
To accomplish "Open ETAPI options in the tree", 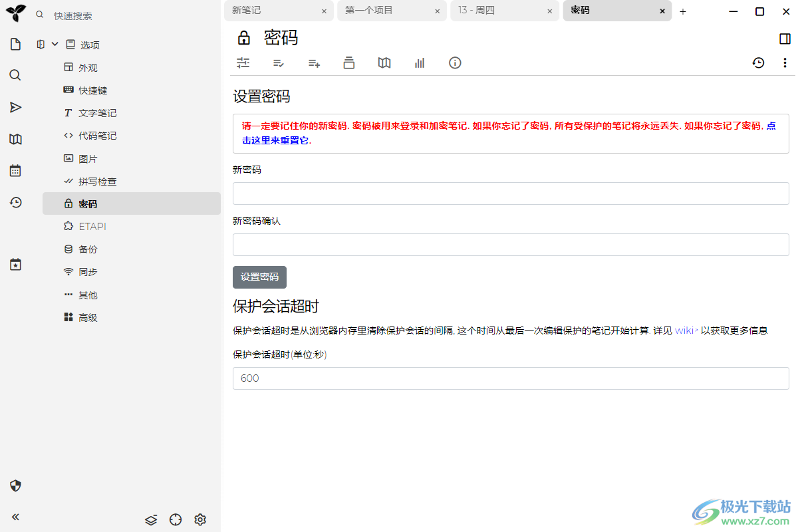I will coord(92,226).
